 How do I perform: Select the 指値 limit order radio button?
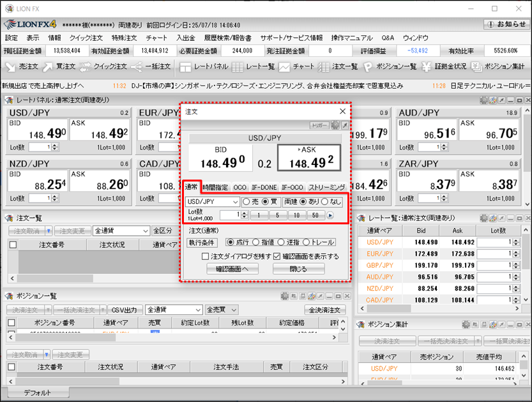pyautogui.click(x=255, y=242)
